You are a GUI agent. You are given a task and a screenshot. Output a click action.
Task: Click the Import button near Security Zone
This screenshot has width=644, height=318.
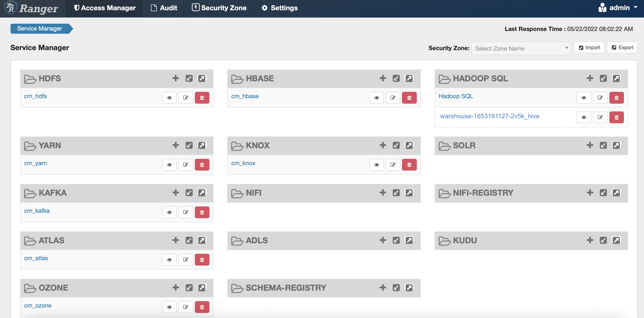[x=589, y=47]
